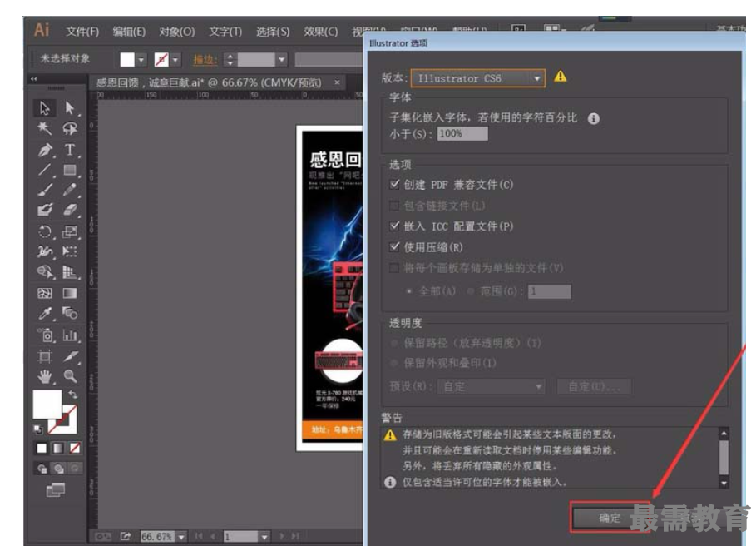Click version warning triangle icon

pyautogui.click(x=561, y=77)
